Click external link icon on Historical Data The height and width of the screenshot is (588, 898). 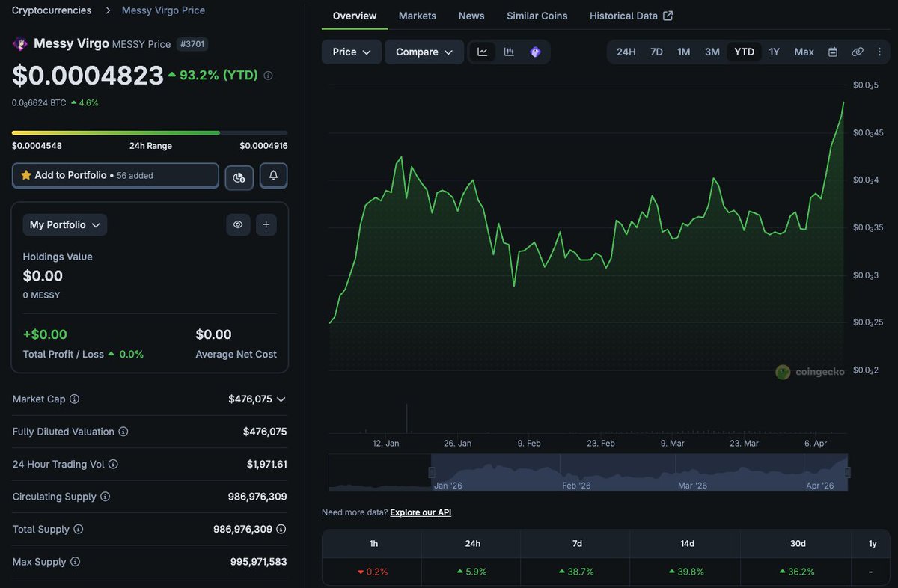pyautogui.click(x=668, y=16)
